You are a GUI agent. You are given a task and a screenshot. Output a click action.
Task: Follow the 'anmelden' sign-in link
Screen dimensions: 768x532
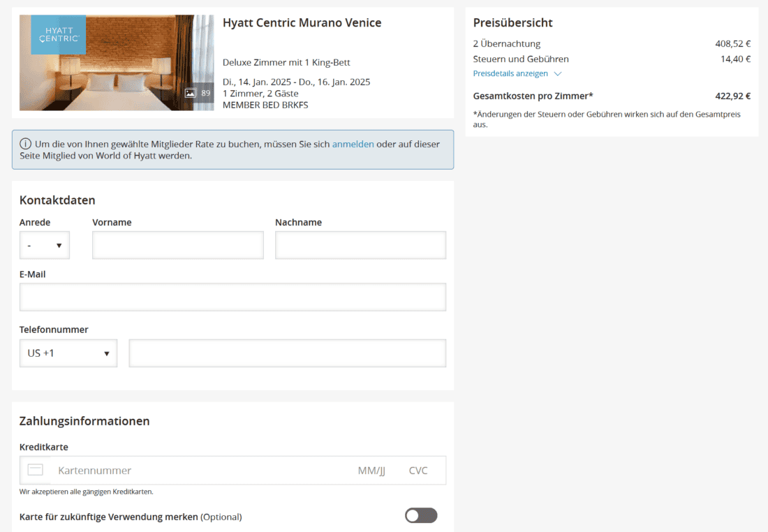pos(353,144)
